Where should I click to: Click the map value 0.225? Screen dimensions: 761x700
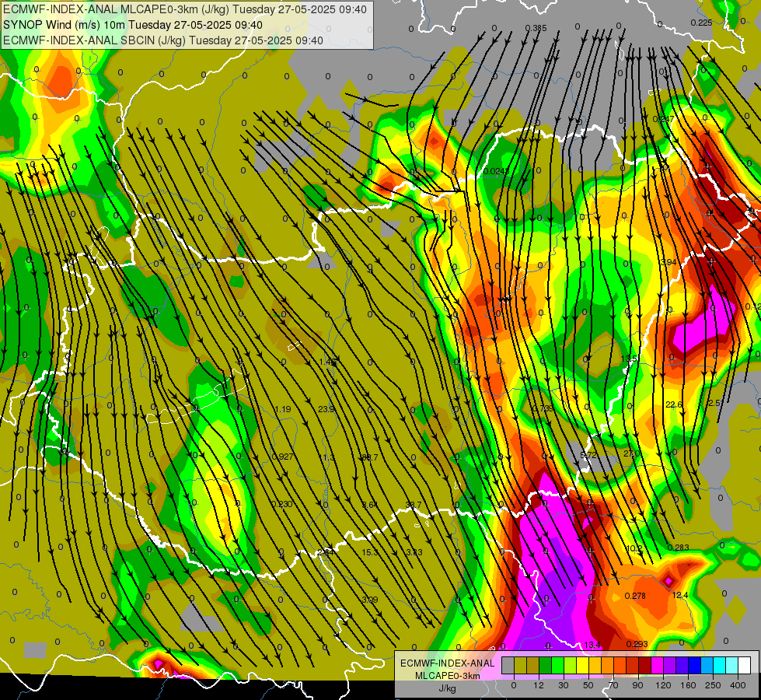[x=701, y=23]
